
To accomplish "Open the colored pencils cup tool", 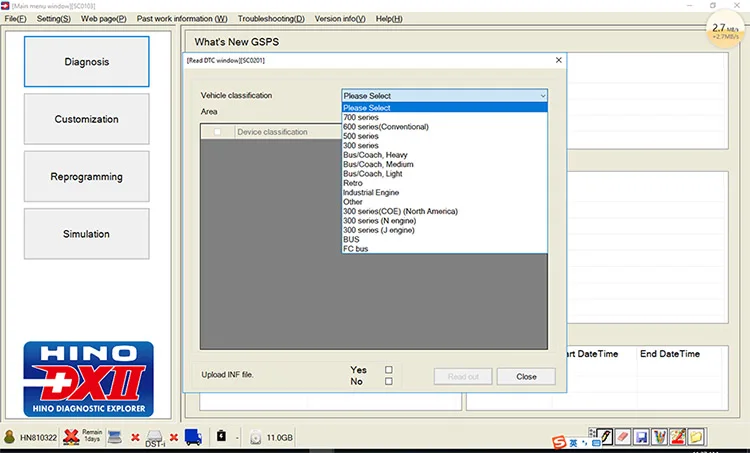I will [659, 437].
